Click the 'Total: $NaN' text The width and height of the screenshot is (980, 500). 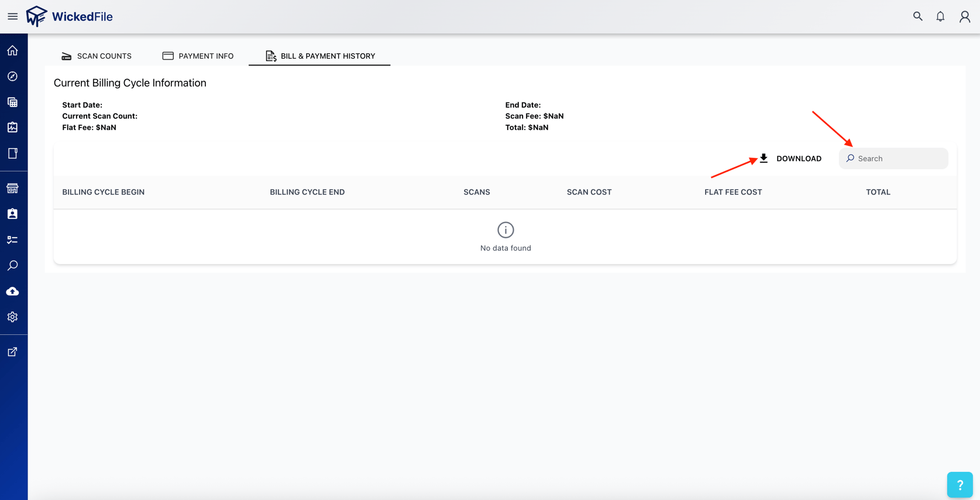[x=527, y=128]
